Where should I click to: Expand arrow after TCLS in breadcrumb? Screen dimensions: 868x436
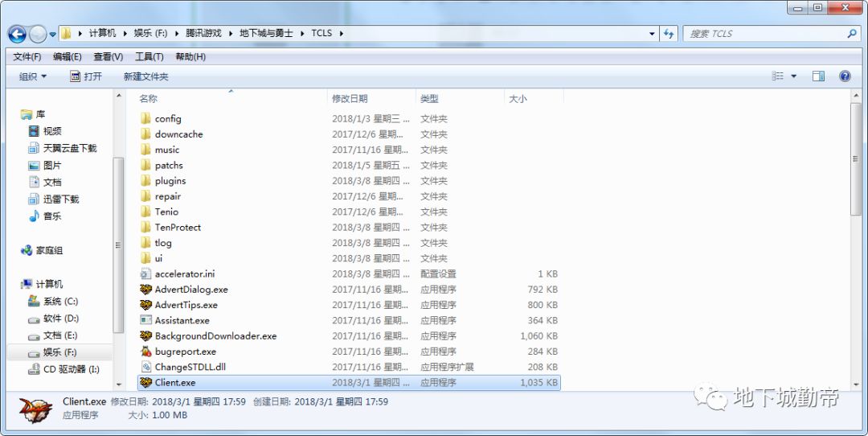pyautogui.click(x=341, y=33)
